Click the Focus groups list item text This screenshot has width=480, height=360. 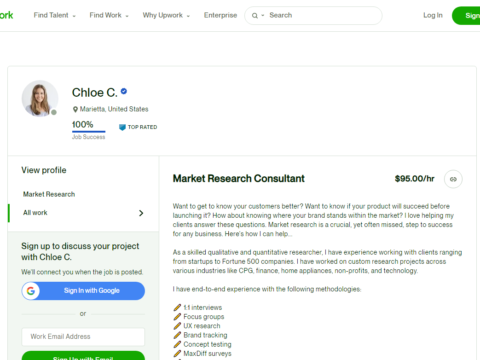point(204,317)
